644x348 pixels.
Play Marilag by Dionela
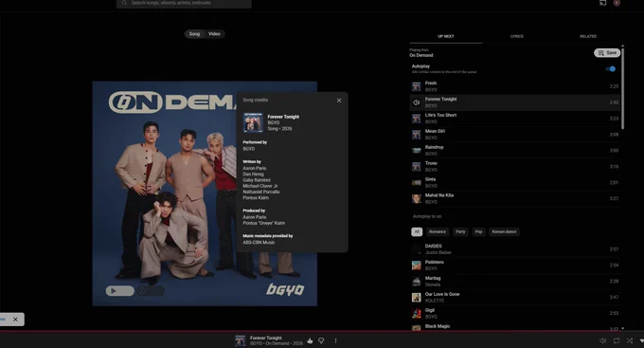coord(515,282)
